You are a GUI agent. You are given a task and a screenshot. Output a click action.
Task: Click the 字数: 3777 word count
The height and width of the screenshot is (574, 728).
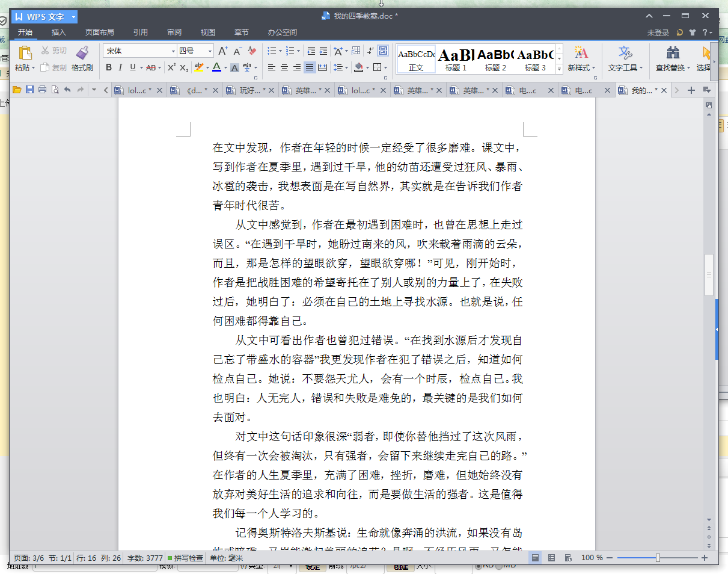[145, 558]
